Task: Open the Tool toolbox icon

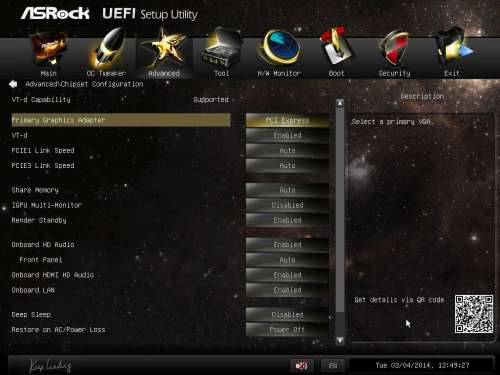Action: (221, 48)
